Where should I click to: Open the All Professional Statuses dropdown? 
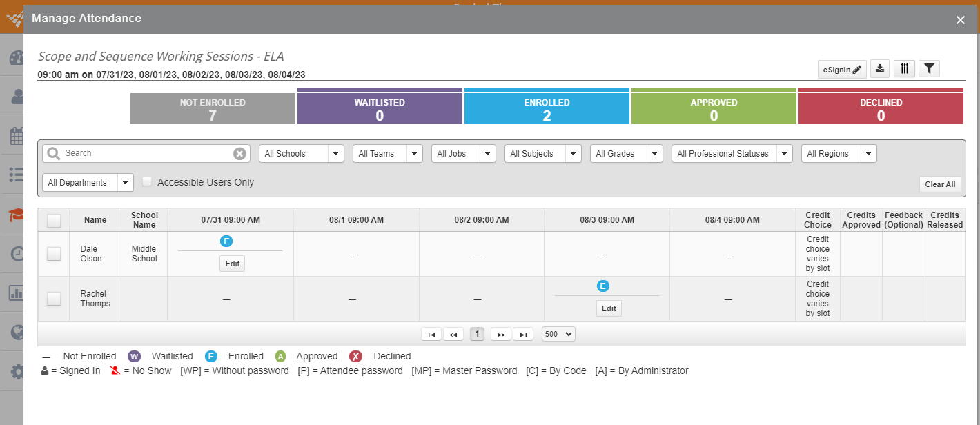732,153
